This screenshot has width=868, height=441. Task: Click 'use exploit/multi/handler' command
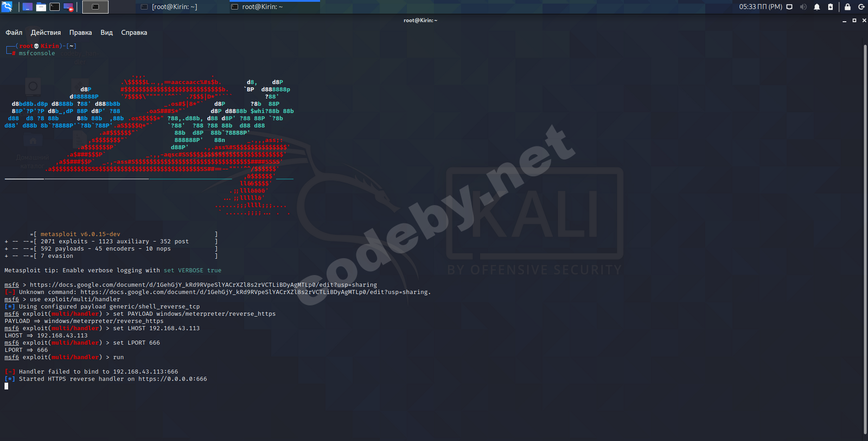coord(75,299)
